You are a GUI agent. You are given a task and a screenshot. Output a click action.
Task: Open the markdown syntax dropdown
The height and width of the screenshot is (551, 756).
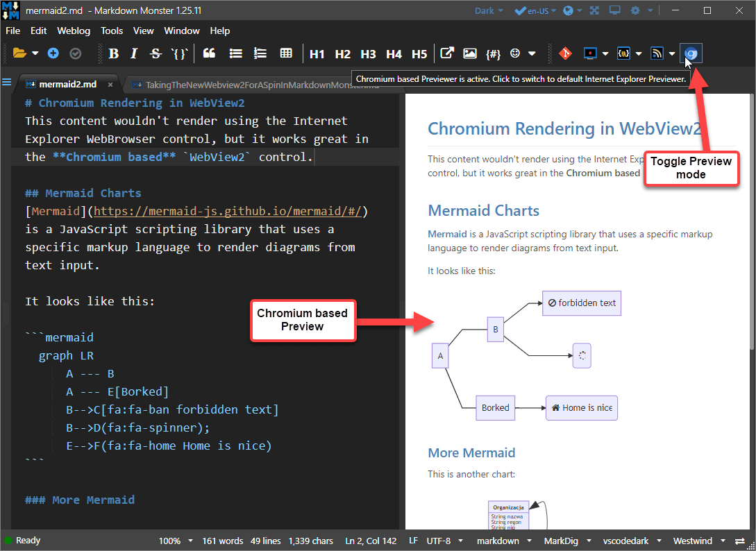pos(504,541)
